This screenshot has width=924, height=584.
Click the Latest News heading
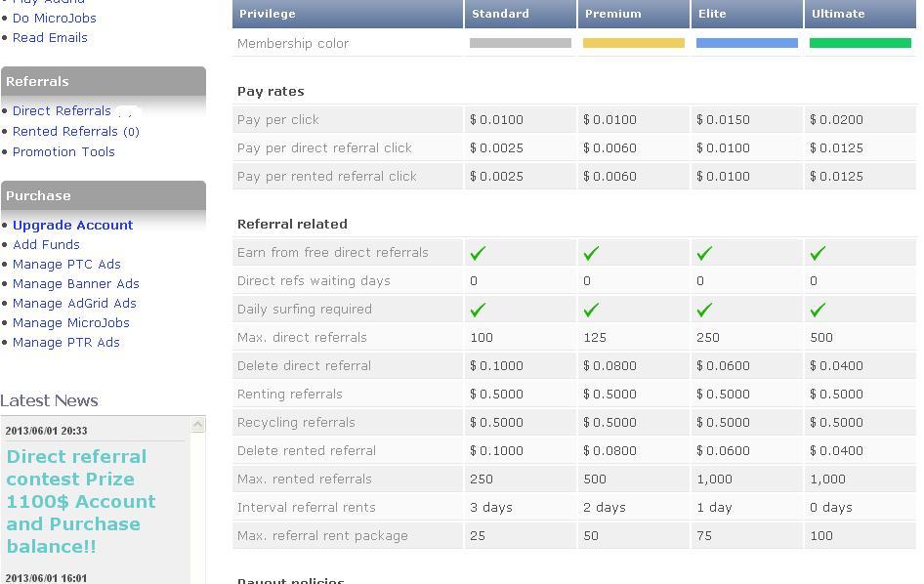(49, 400)
